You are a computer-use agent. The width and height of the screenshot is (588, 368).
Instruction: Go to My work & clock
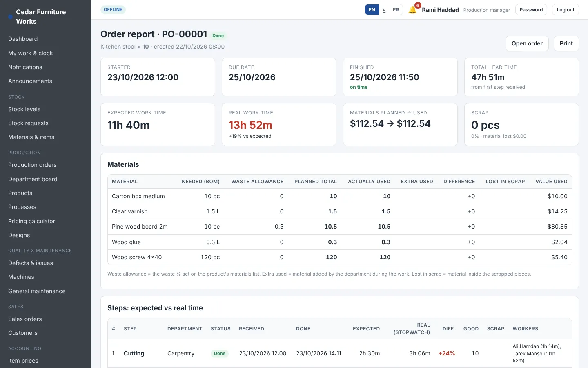(x=31, y=53)
